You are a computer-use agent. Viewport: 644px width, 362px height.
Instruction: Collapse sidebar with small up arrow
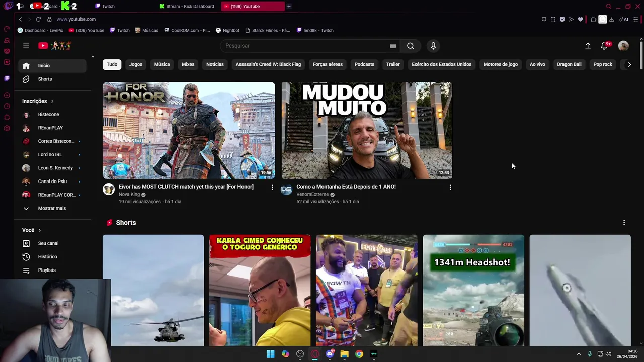click(x=93, y=57)
